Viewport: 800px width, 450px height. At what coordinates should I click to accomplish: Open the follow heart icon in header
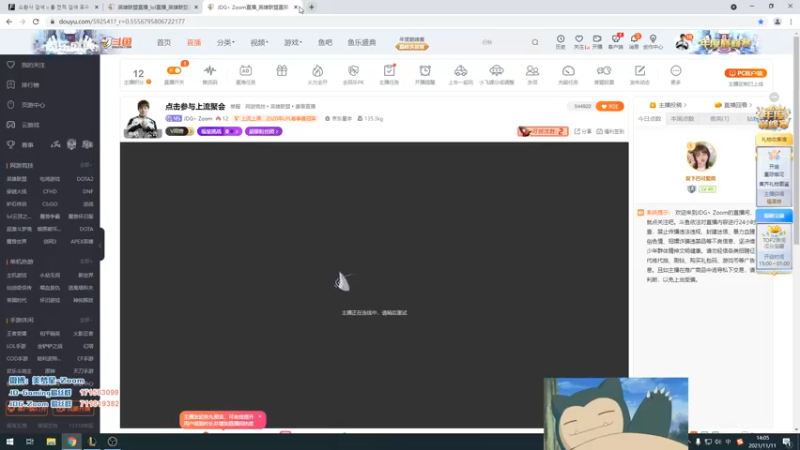pyautogui.click(x=579, y=39)
